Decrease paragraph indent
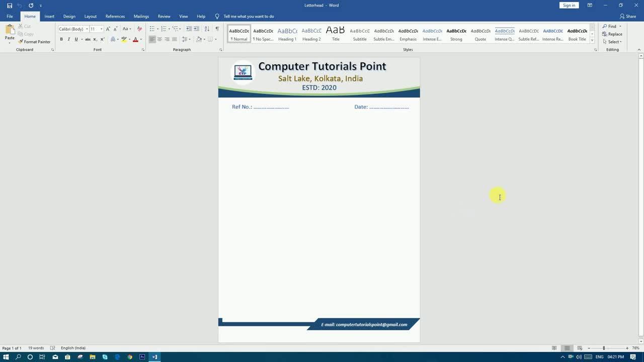Screen dimensions: 644x362 [x=189, y=29]
